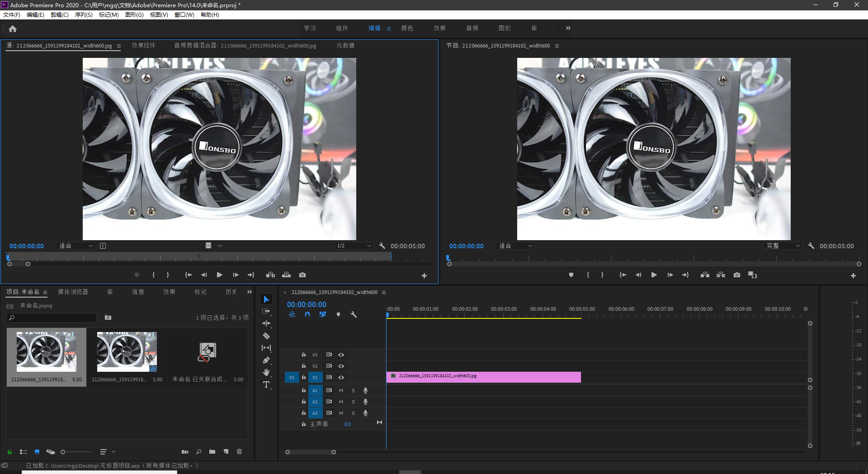Screen dimensions: 868x474
Task: Solo audio track A2
Action: tap(353, 402)
